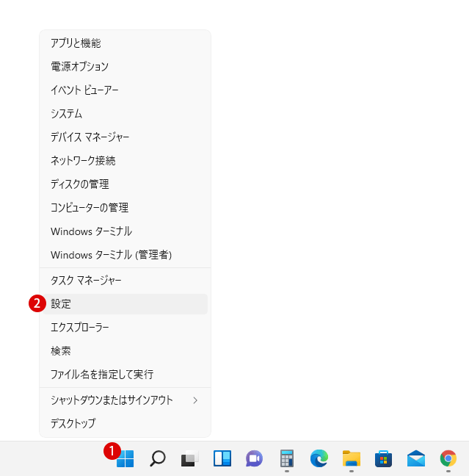Open エクスプローラー menu entry
469x476 pixels.
[x=125, y=328]
